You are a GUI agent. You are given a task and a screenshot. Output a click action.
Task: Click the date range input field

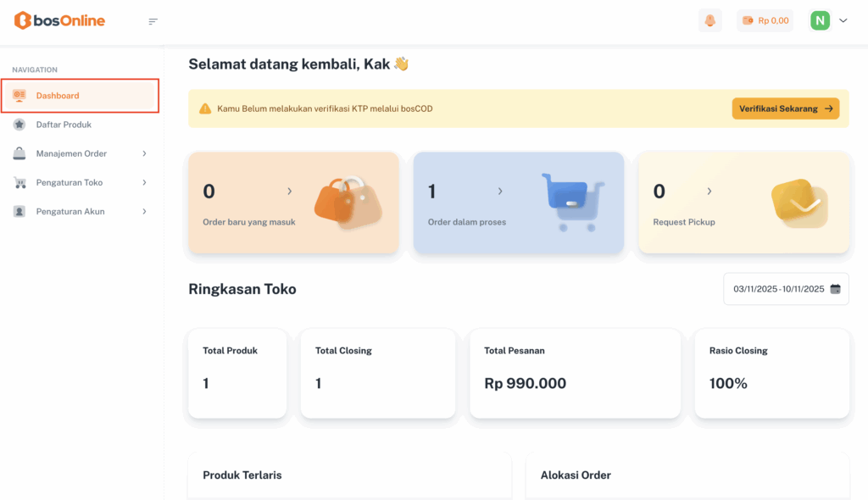(x=778, y=289)
